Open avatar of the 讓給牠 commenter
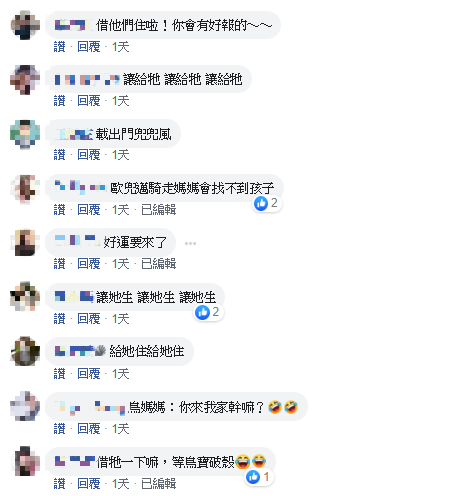 [25, 80]
